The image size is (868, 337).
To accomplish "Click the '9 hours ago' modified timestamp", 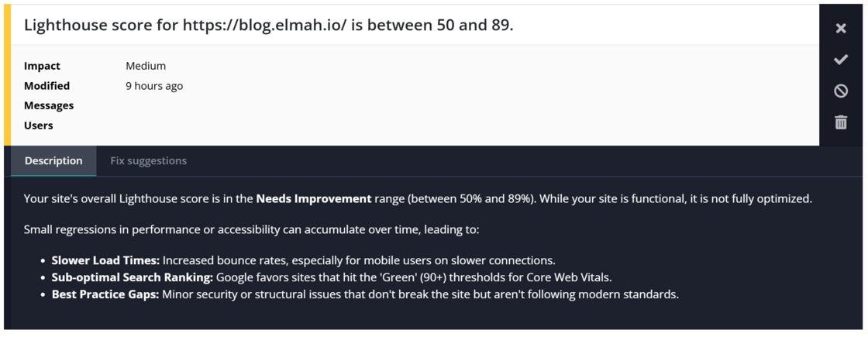I will click(154, 86).
